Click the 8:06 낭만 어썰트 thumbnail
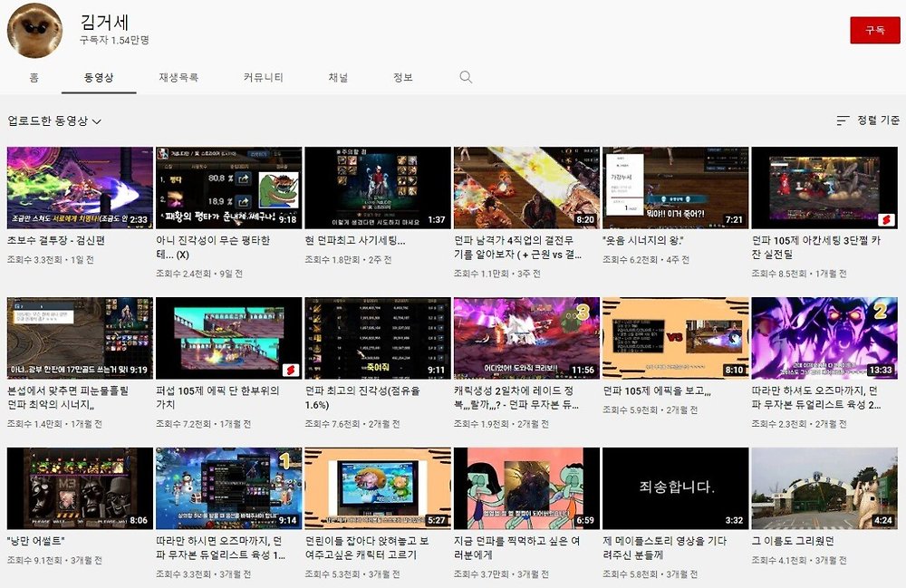 80,488
